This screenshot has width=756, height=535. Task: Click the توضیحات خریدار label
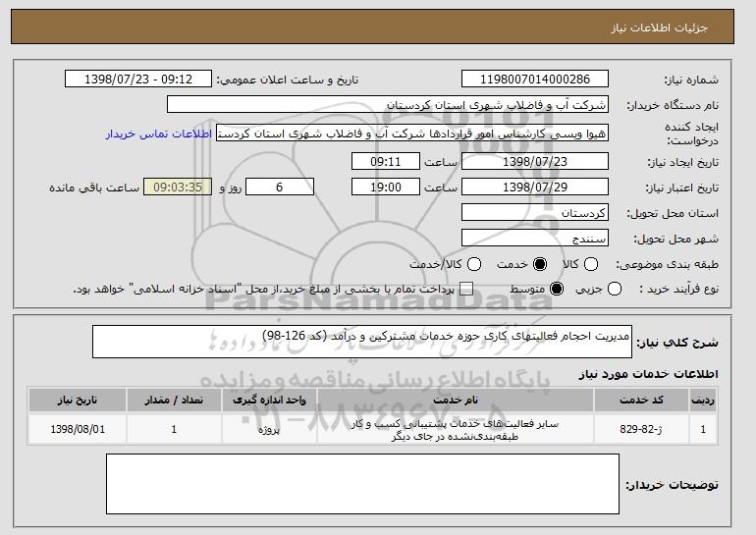[673, 485]
